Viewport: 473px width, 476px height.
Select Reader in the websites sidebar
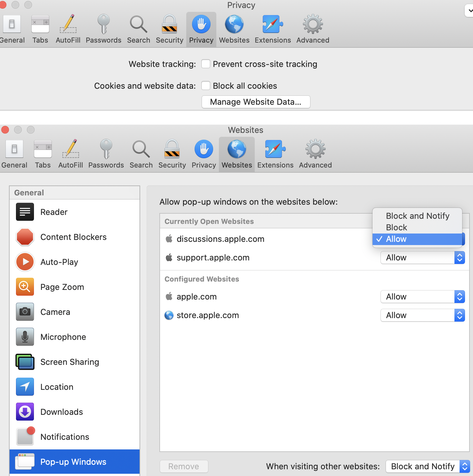[75, 212]
